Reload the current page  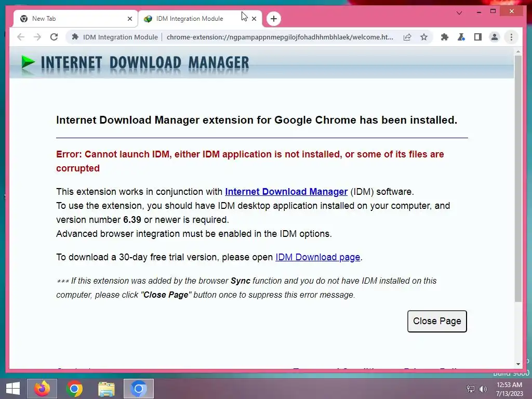click(x=54, y=37)
